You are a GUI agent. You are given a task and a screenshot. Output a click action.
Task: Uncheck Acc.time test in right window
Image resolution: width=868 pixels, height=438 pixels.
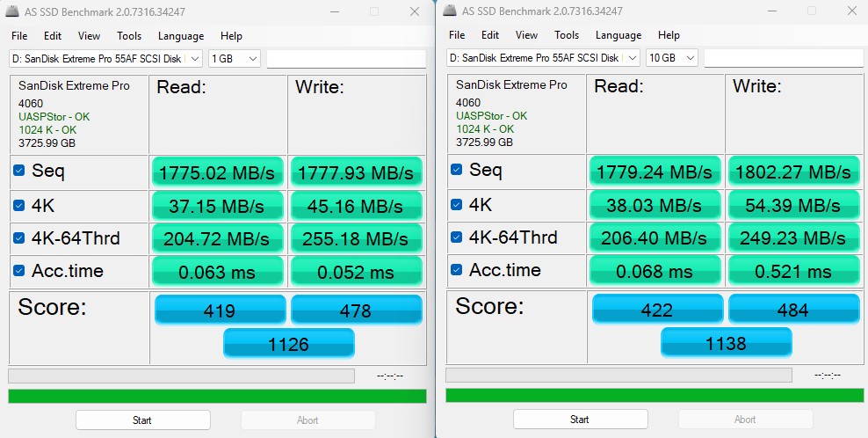tap(456, 269)
